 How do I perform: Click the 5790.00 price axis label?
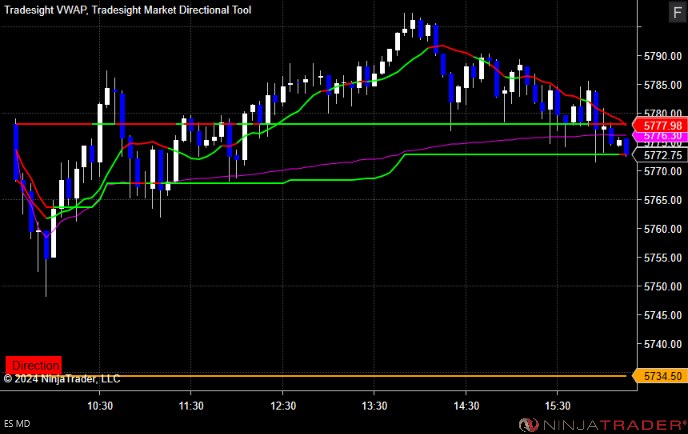click(x=663, y=56)
